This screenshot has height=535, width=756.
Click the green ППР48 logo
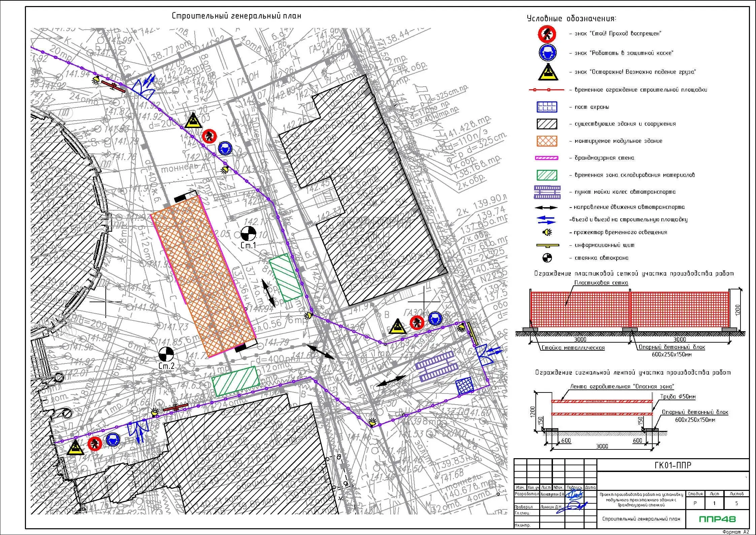pos(717,519)
